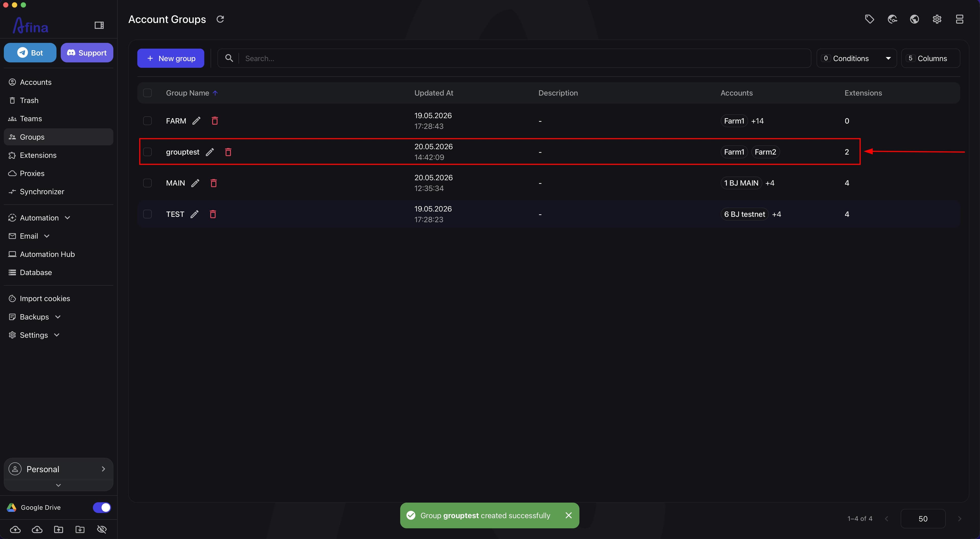Click the cloud download icon at bottom
The height and width of the screenshot is (539, 980).
pos(37,530)
